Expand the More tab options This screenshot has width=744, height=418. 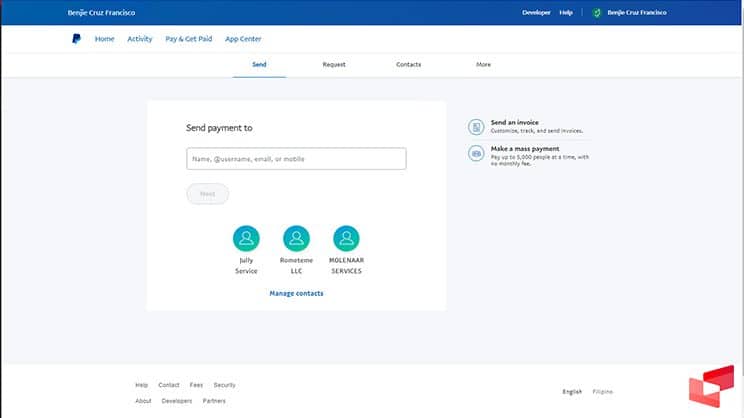point(483,64)
